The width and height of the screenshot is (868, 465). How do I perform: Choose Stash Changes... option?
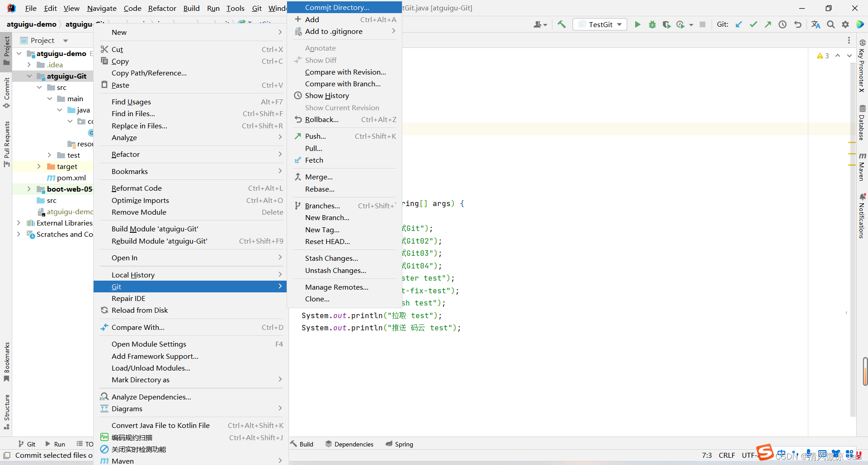coord(344,258)
